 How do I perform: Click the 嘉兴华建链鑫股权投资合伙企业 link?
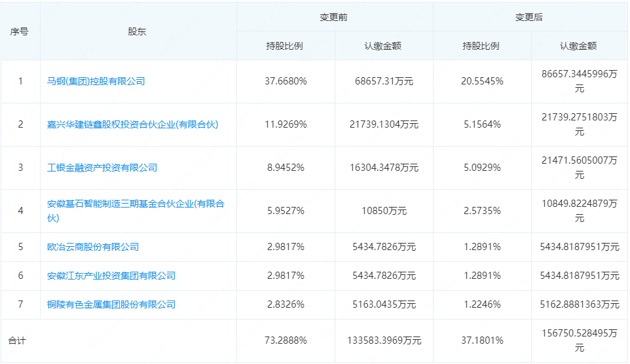(x=132, y=124)
